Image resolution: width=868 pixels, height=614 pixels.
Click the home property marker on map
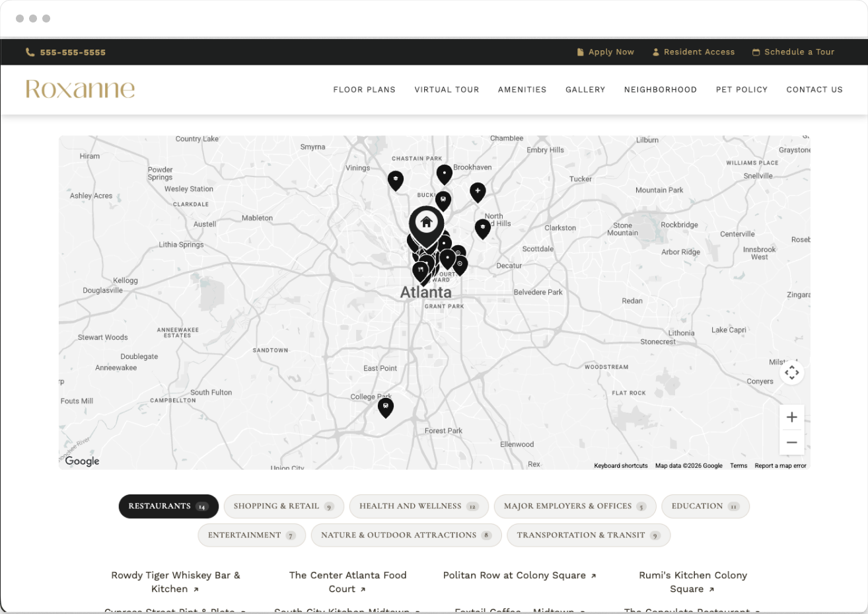pyautogui.click(x=426, y=225)
